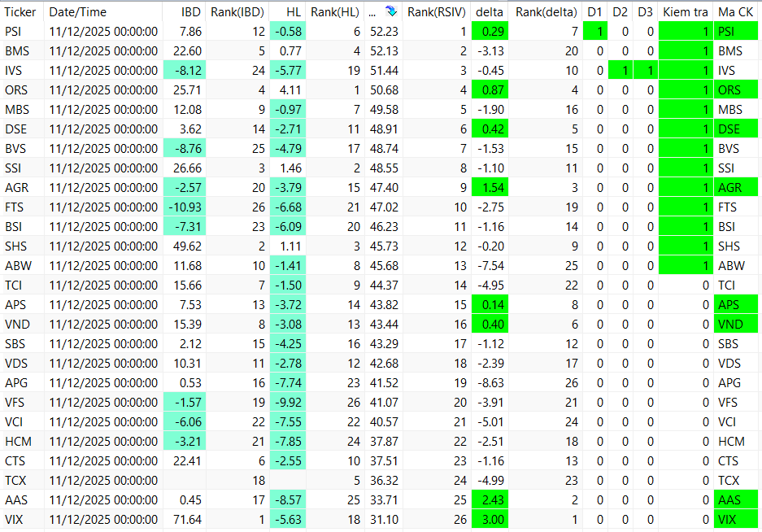Click the value 47.40 in the AGR row
The height and width of the screenshot is (532, 762).
click(x=384, y=188)
